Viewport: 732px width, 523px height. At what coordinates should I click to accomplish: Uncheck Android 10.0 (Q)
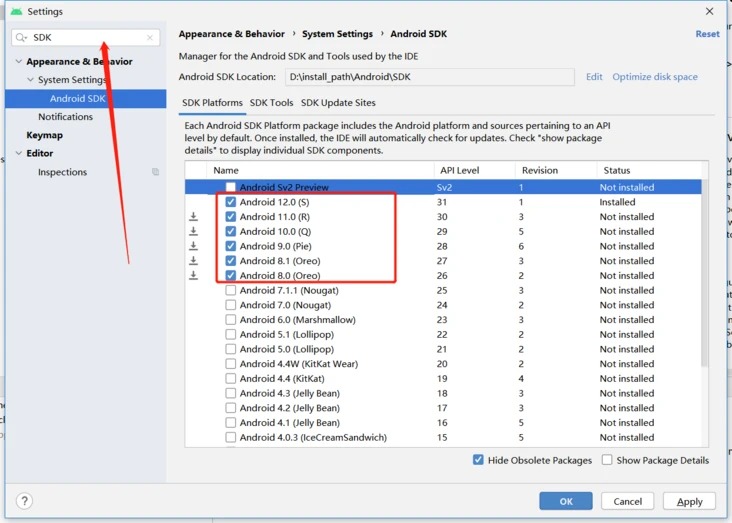click(x=231, y=231)
